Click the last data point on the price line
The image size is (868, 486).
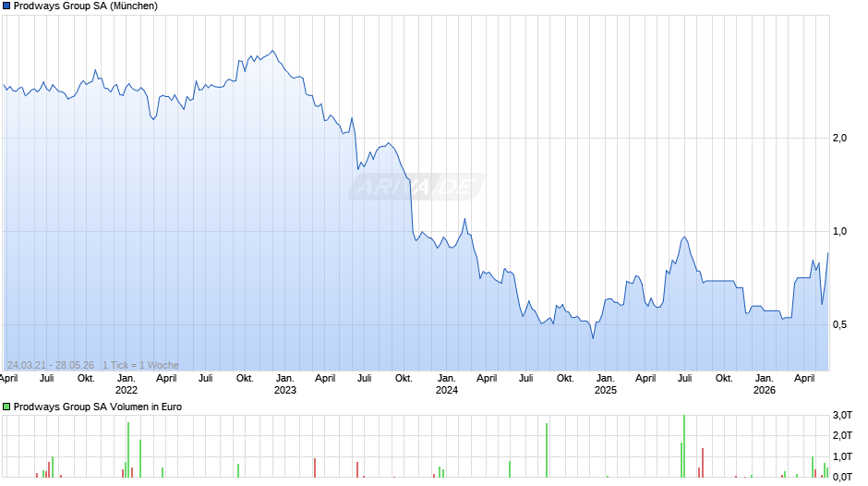[x=828, y=253]
